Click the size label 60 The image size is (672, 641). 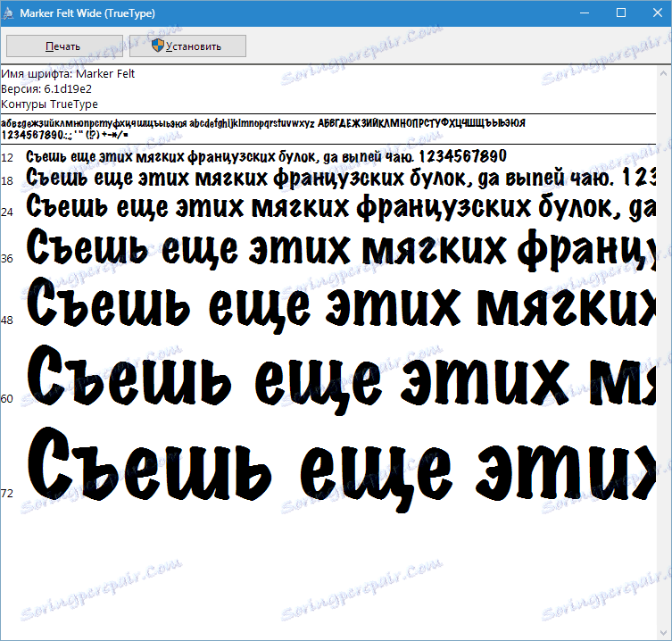tap(7, 399)
